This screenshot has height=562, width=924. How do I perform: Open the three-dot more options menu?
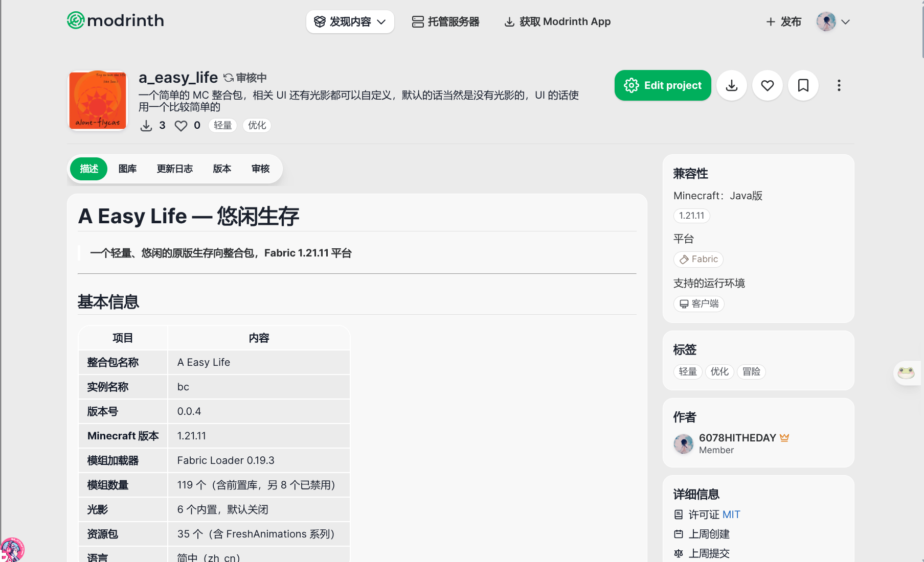pyautogui.click(x=839, y=85)
